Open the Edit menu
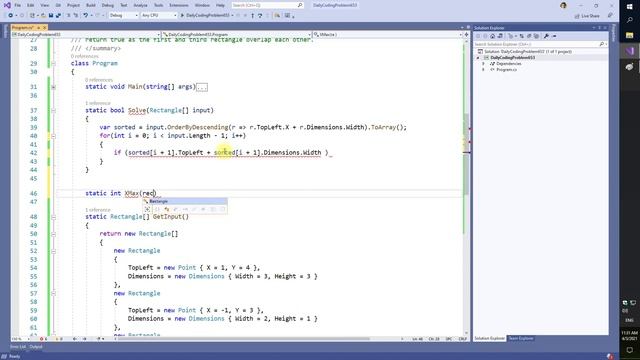Image resolution: width=640 pixels, height=360 pixels. coord(31,5)
